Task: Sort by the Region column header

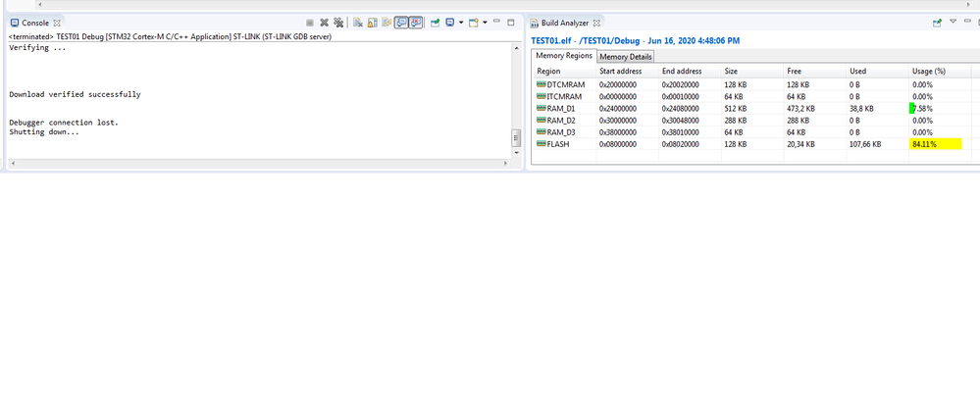Action: pos(564,72)
